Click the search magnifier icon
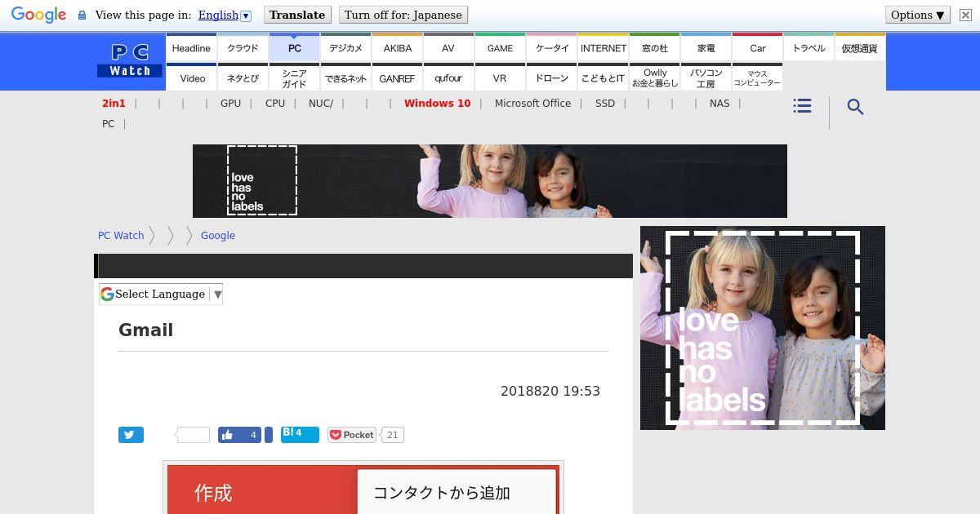The height and width of the screenshot is (514, 980). click(855, 107)
